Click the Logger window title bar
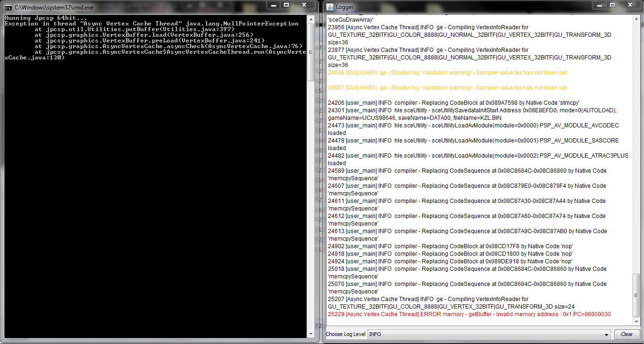644x344 pixels. click(x=472, y=7)
